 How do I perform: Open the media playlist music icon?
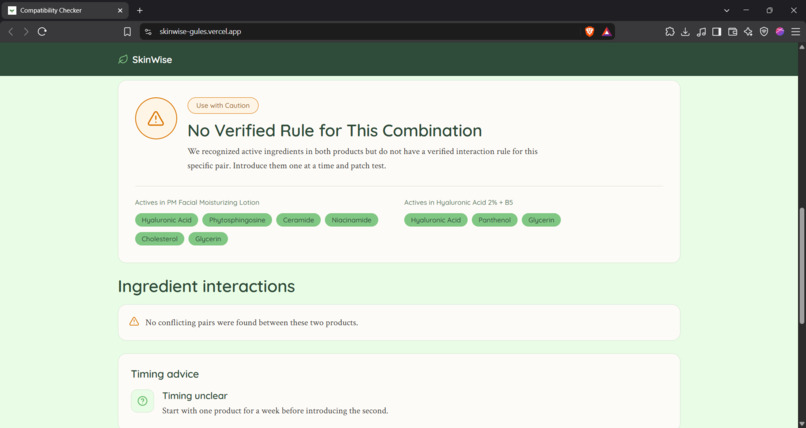(x=701, y=32)
